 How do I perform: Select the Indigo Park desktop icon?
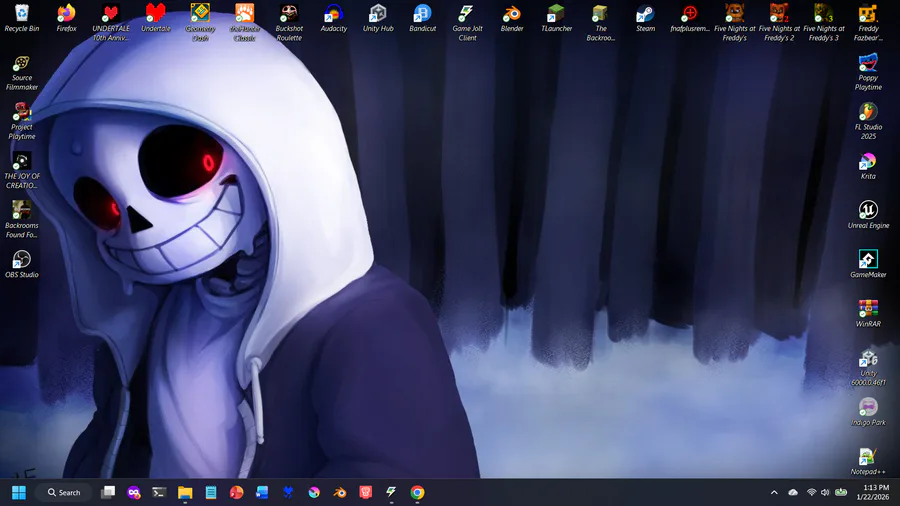point(868,412)
